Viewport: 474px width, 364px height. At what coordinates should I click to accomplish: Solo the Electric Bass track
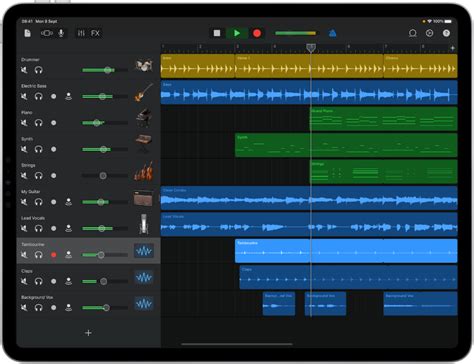[x=39, y=96]
